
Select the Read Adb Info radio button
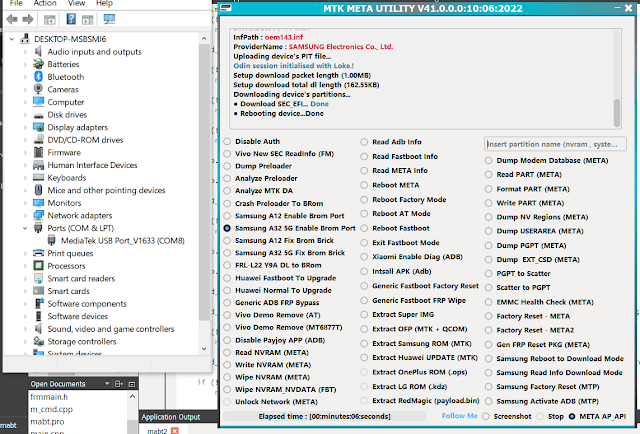pos(364,142)
